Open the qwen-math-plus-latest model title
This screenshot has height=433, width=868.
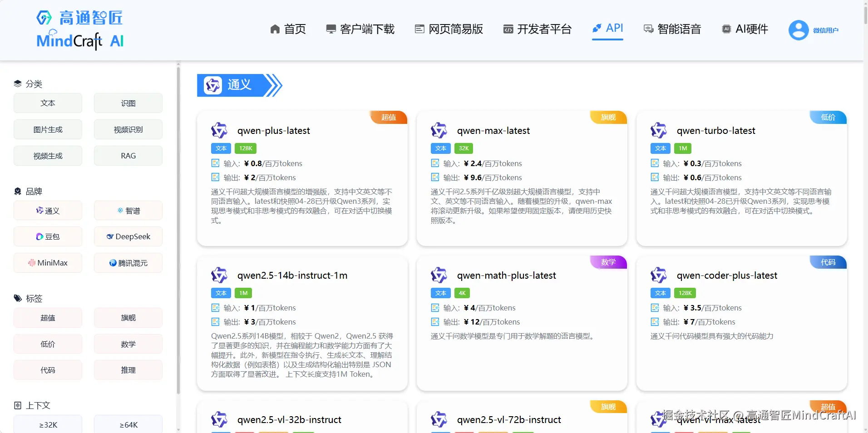[506, 276]
